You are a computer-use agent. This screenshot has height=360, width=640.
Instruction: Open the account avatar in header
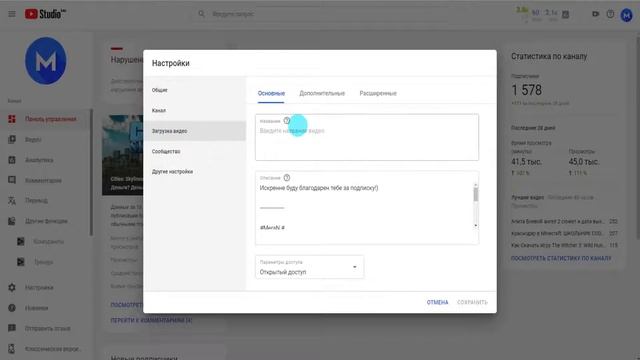click(627, 15)
